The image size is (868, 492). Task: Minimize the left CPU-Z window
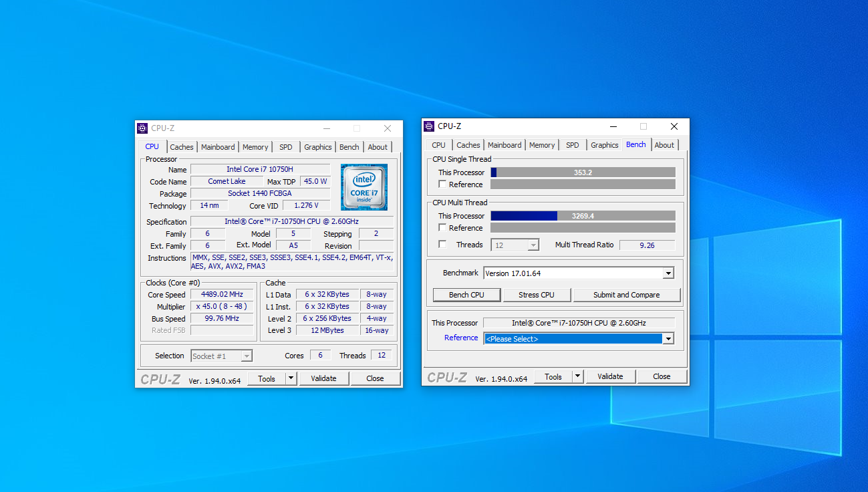point(326,128)
